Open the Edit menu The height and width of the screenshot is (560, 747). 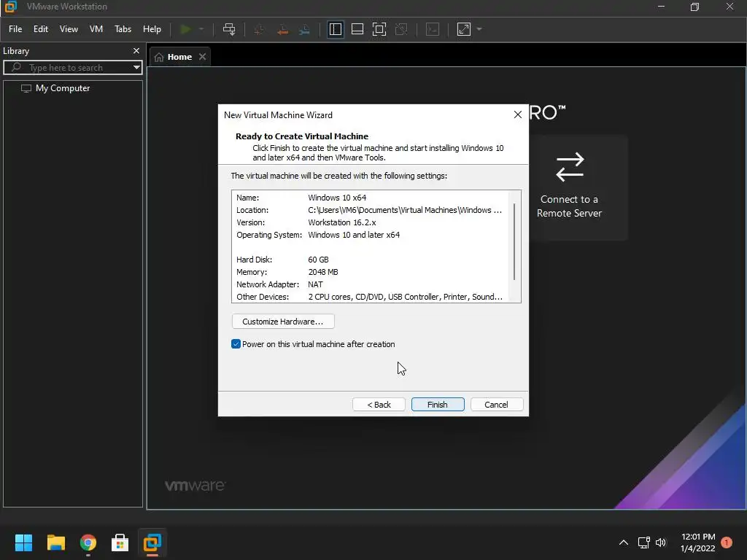(x=41, y=29)
